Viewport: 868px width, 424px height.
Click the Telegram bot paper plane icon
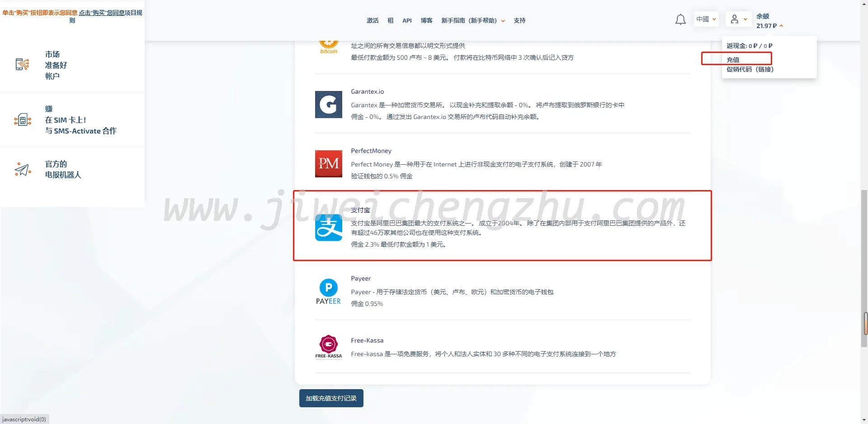point(22,169)
